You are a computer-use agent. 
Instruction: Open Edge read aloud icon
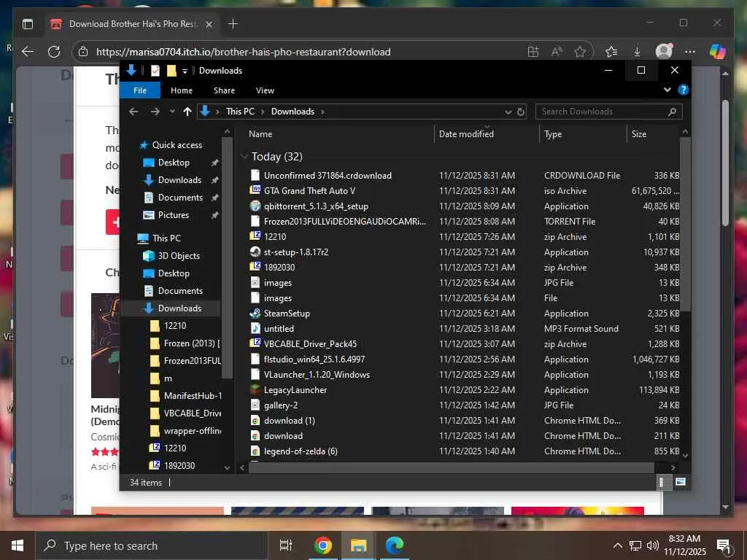click(557, 52)
